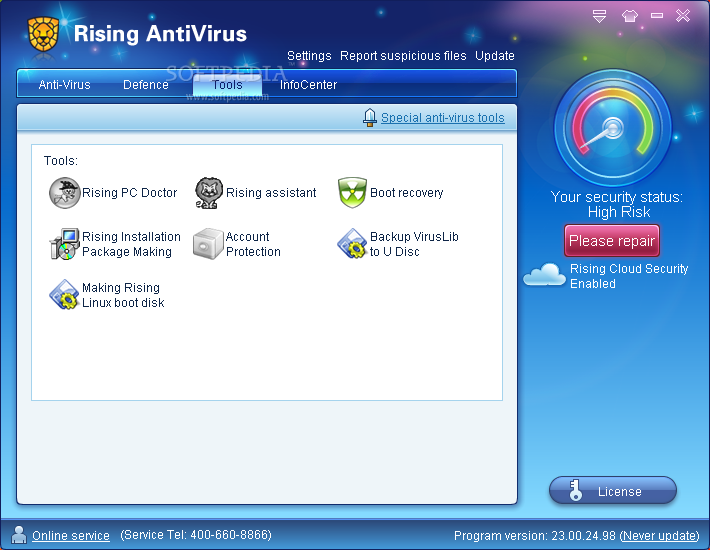Click Making Rising Linux boot disk text
The width and height of the screenshot is (710, 550).
pos(123,295)
